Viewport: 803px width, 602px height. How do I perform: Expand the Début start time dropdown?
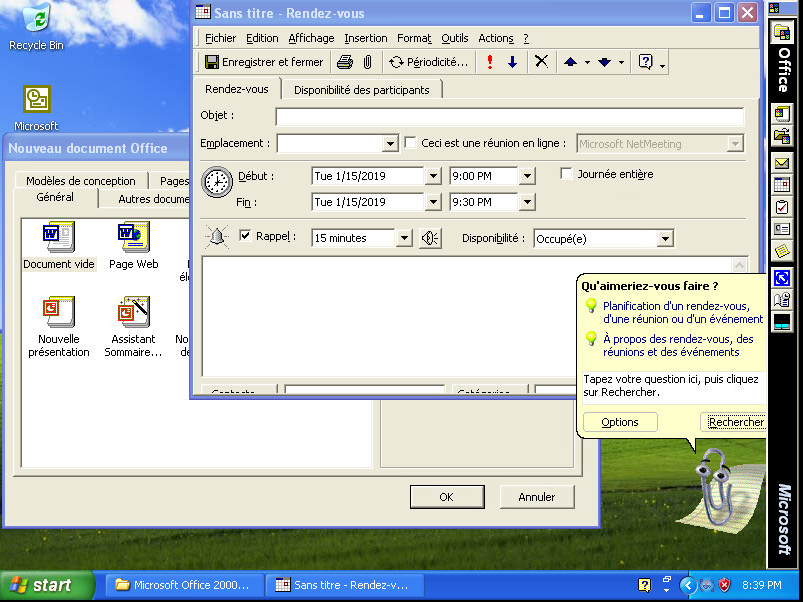point(527,176)
